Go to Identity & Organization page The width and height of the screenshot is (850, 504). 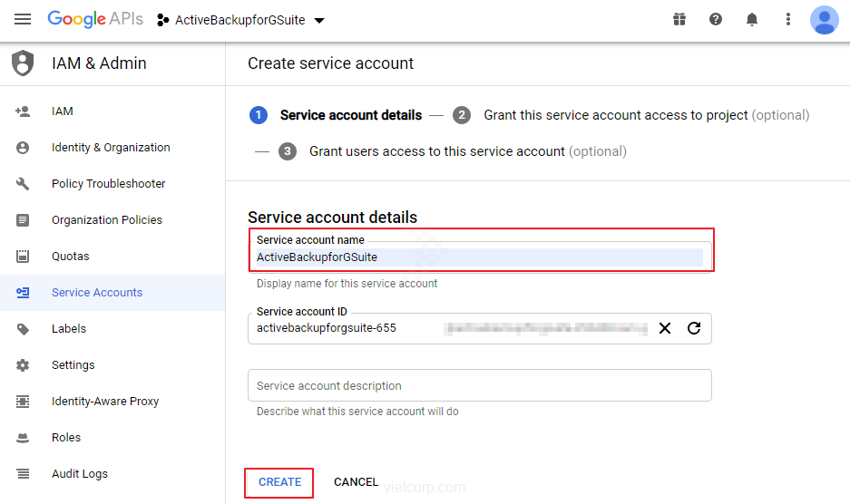tap(111, 148)
